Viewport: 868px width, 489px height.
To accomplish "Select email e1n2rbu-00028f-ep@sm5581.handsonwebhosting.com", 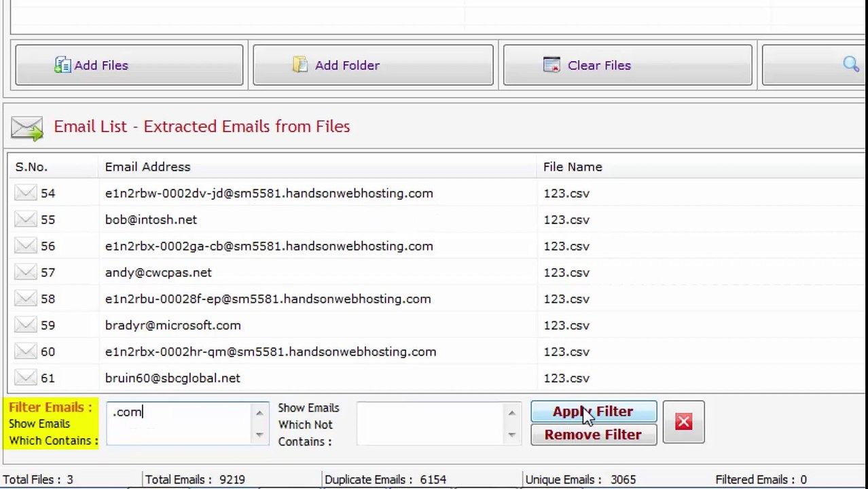I will (268, 300).
